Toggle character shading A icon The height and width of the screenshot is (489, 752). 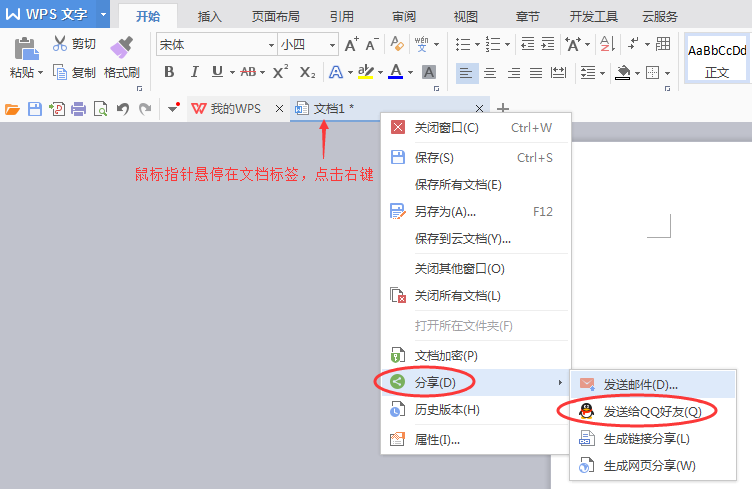(429, 72)
